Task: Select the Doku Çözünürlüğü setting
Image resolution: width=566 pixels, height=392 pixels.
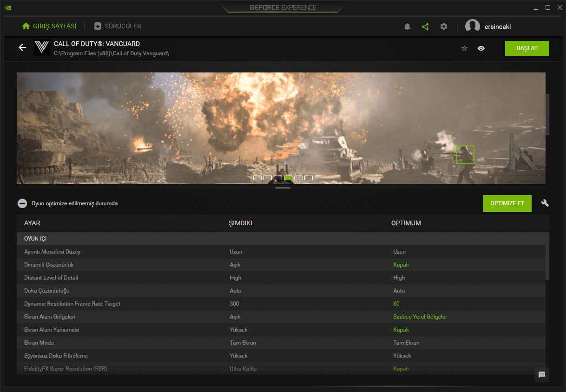Action: [281, 291]
